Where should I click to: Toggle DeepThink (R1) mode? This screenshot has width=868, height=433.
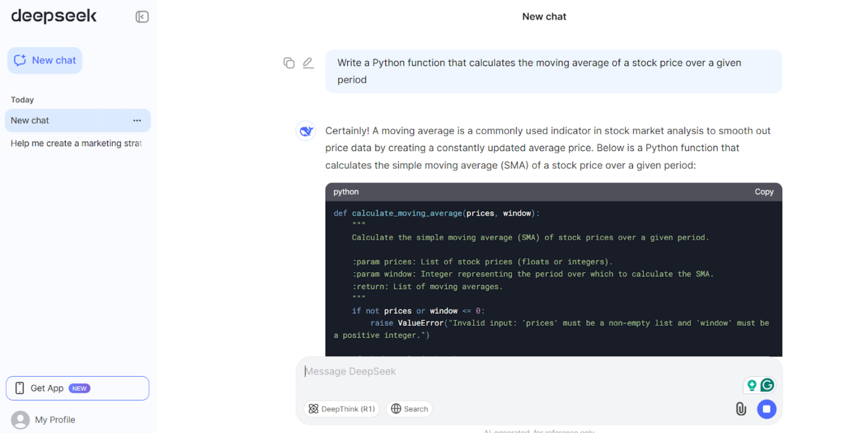342,409
